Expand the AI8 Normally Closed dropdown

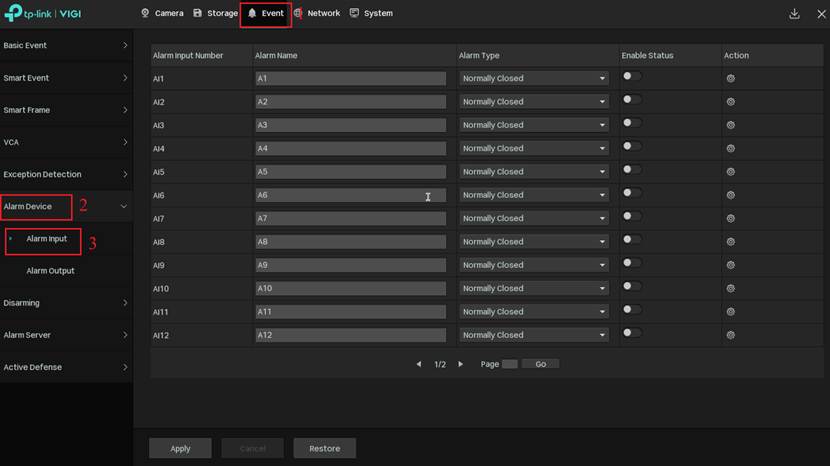533,242
